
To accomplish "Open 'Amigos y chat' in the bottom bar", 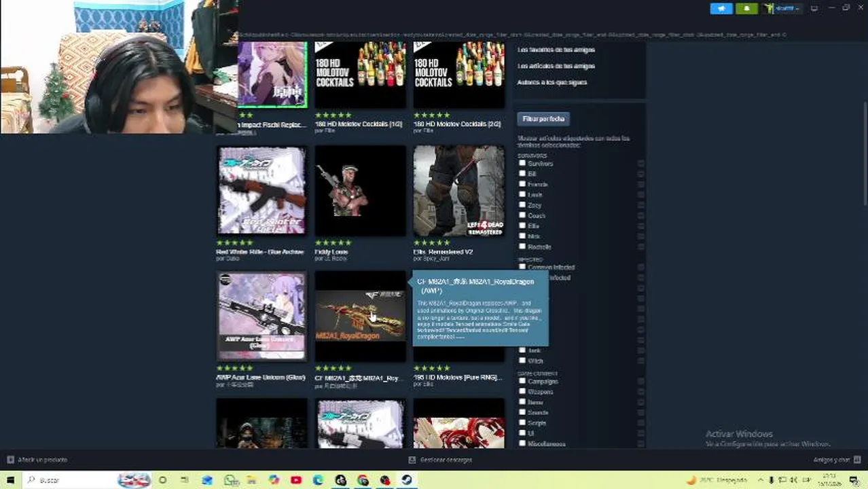I will 836,460.
